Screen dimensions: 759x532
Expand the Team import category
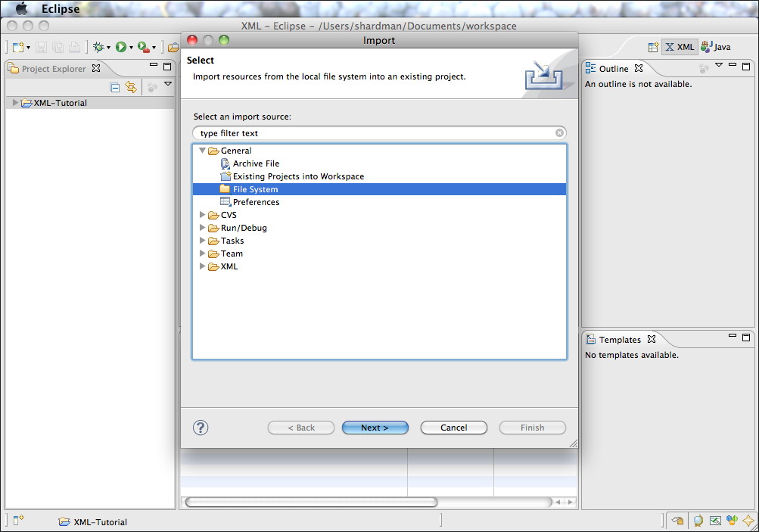pos(203,254)
